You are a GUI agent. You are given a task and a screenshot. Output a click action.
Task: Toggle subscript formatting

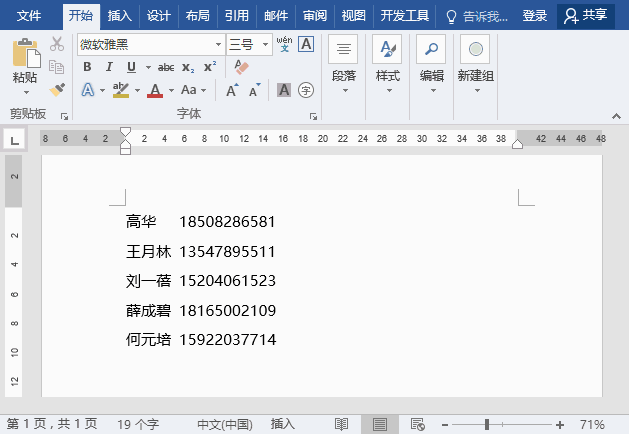tap(188, 67)
